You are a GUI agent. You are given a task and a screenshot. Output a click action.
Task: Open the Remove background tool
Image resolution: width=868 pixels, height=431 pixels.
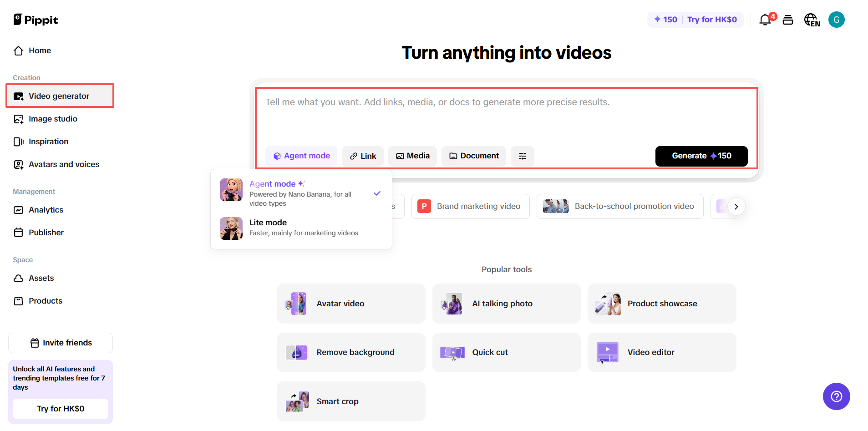[x=350, y=352]
